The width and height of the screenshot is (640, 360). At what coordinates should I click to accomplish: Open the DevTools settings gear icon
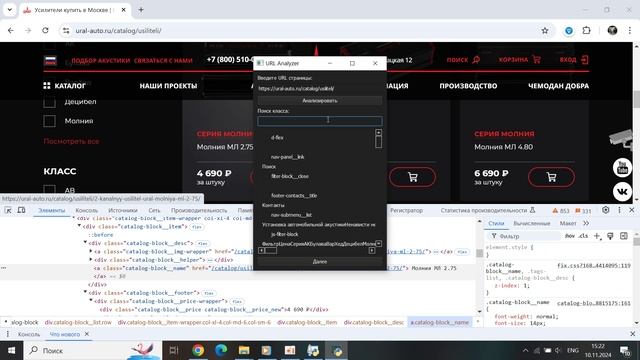pyautogui.click(x=606, y=210)
